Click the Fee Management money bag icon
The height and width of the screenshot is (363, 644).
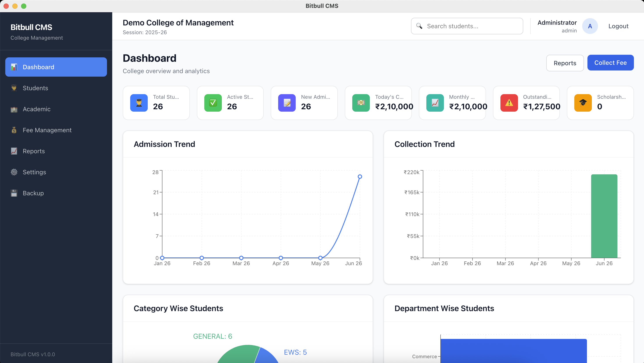[14, 130]
